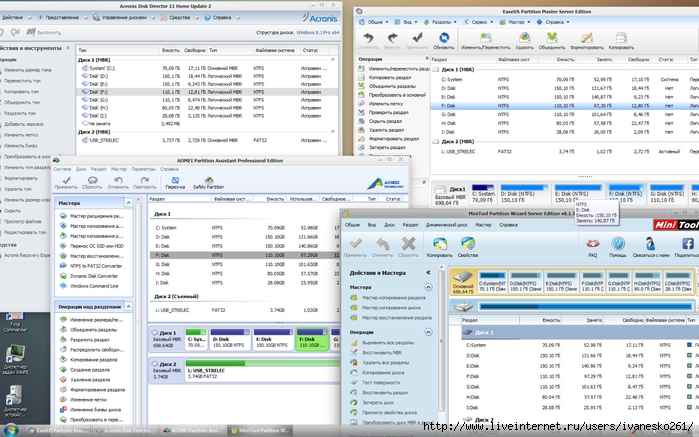Select EaseUS D: Disk (NTFS) partition bar
Image resolution: width=699 pixels, height=437 pixels.
click(x=524, y=194)
